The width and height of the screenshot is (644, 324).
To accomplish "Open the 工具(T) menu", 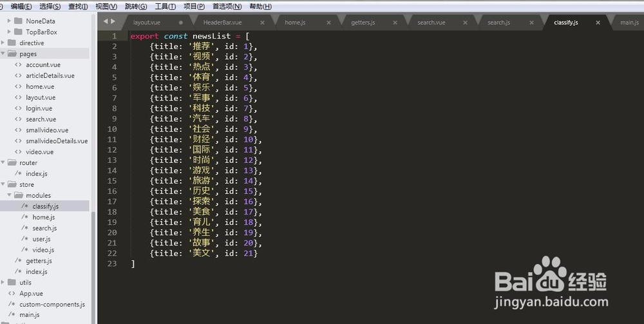I will click(165, 6).
